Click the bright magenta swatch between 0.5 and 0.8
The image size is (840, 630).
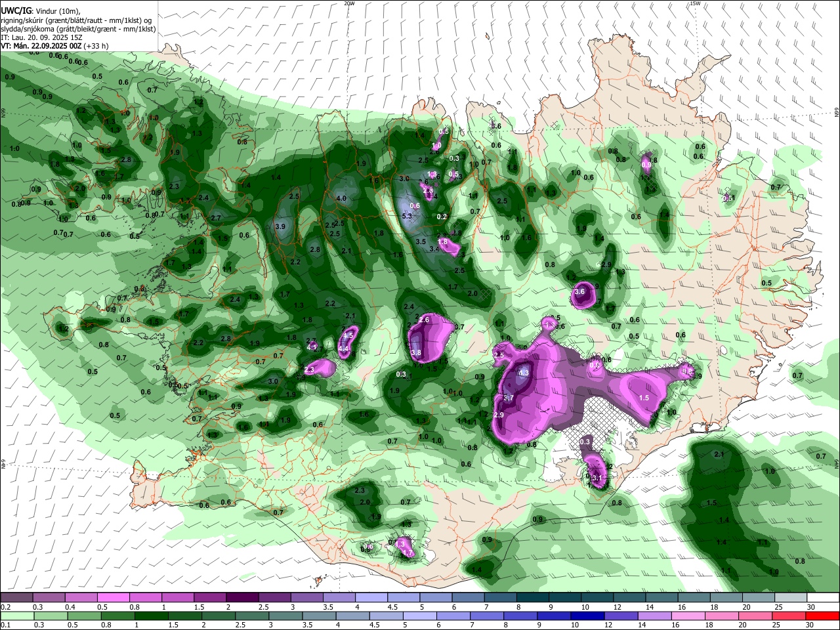pos(113,598)
